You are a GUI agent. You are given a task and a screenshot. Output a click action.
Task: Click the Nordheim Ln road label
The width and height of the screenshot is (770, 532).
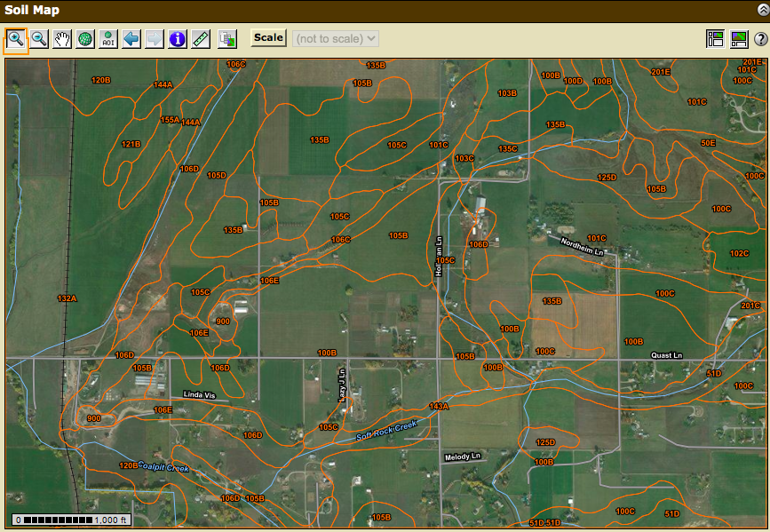582,247
